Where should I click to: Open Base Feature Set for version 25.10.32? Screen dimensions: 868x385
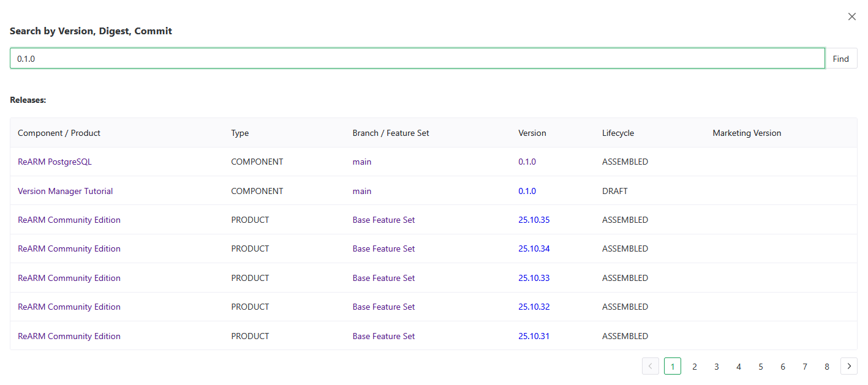pyautogui.click(x=383, y=307)
